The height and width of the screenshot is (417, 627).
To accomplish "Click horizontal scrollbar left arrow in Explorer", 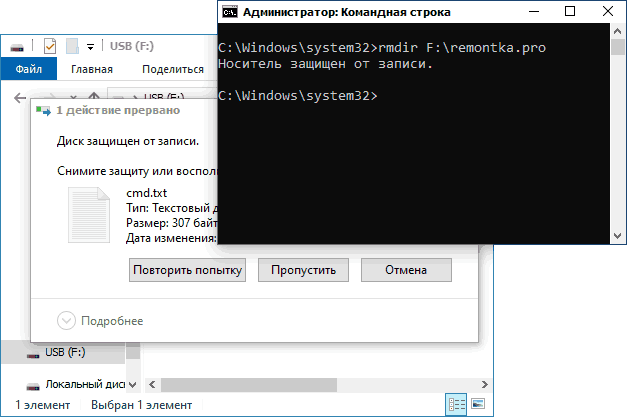I will [152, 385].
